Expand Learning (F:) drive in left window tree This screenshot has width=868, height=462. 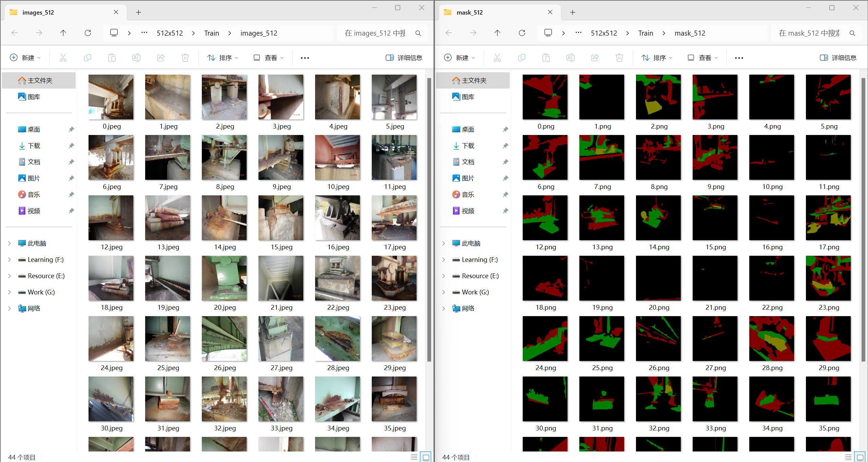click(x=9, y=259)
